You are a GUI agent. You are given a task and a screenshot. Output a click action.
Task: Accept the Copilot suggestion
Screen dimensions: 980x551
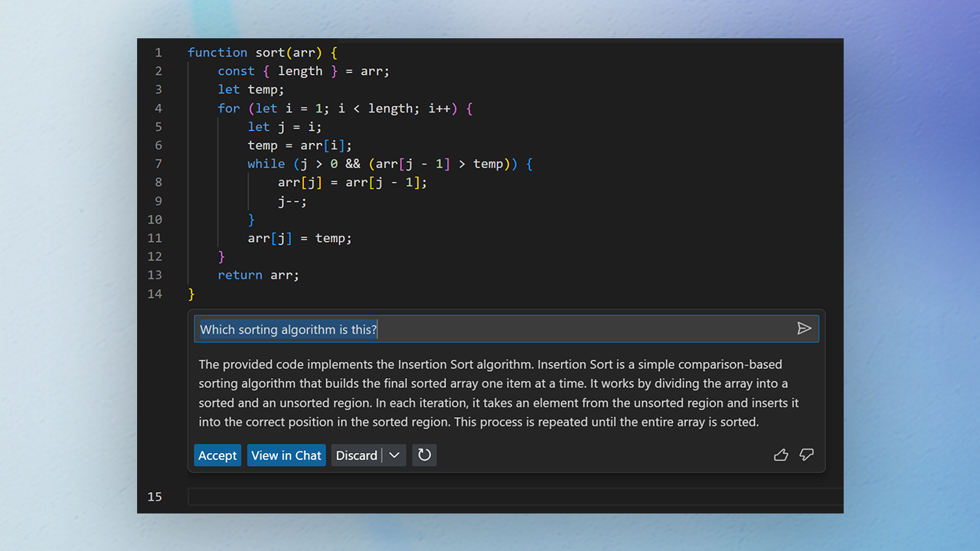(x=217, y=455)
